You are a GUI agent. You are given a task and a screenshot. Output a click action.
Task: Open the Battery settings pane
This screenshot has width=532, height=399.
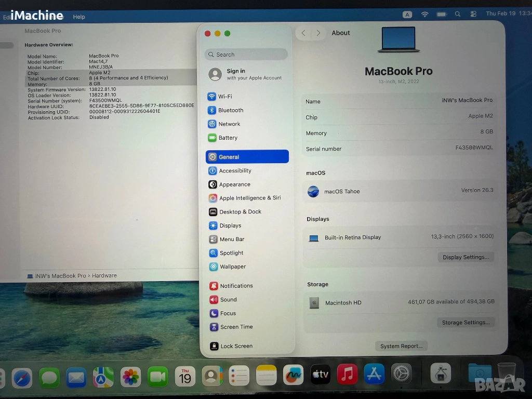228,138
